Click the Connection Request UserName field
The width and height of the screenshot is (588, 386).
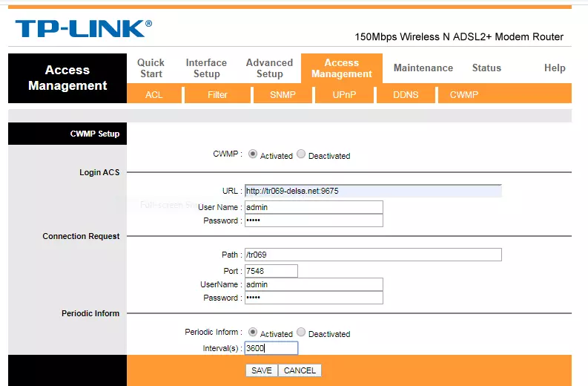click(314, 284)
